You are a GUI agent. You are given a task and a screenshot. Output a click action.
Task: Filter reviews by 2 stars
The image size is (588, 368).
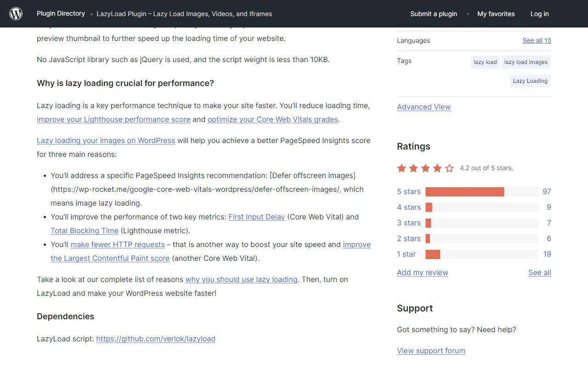pyautogui.click(x=409, y=238)
